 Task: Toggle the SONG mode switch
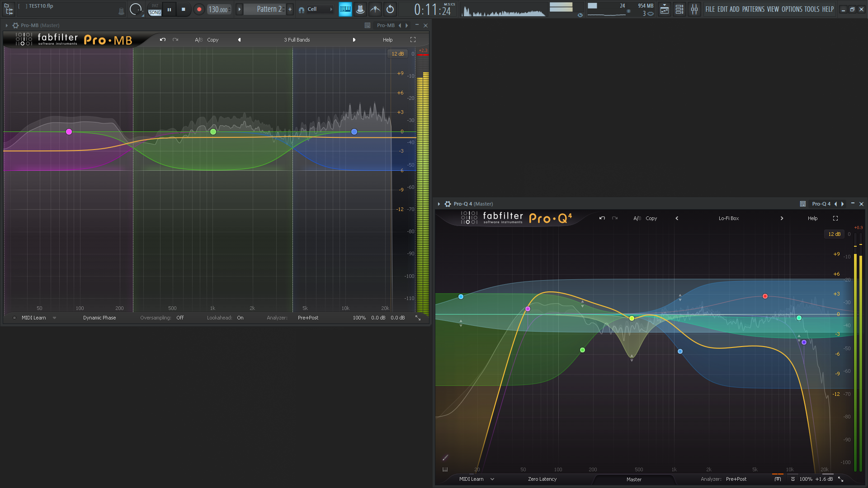pos(155,13)
